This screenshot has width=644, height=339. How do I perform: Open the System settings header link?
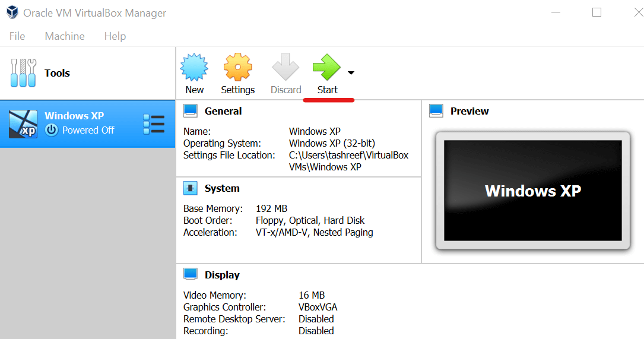(222, 188)
